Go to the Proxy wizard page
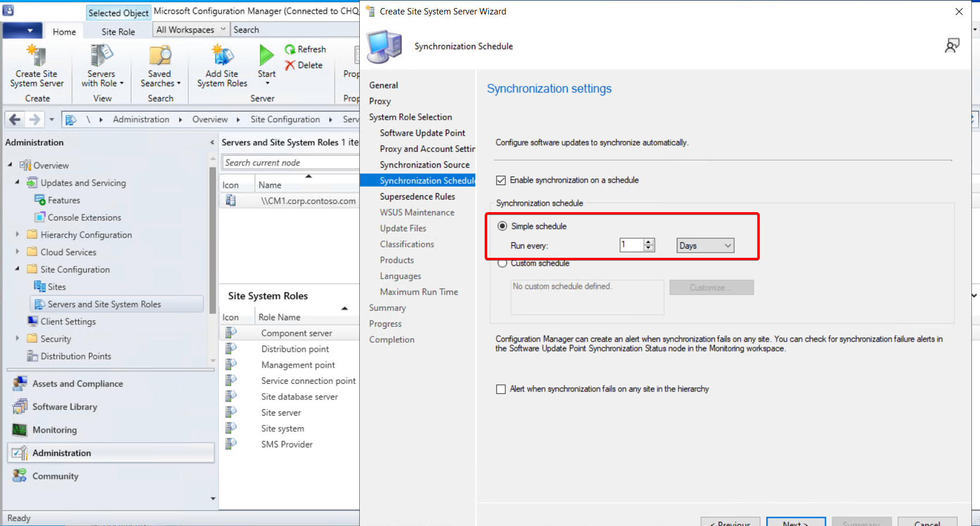This screenshot has height=526, width=980. pyautogui.click(x=380, y=101)
